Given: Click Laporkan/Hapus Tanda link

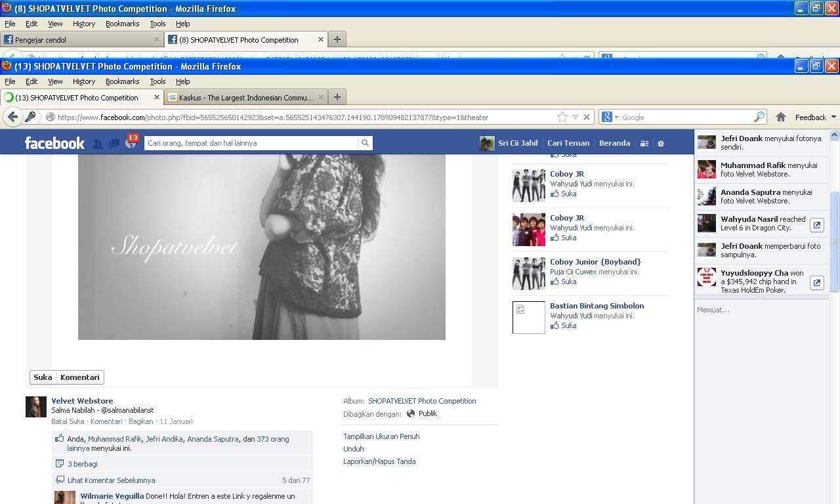Looking at the screenshot, I should click(379, 461).
